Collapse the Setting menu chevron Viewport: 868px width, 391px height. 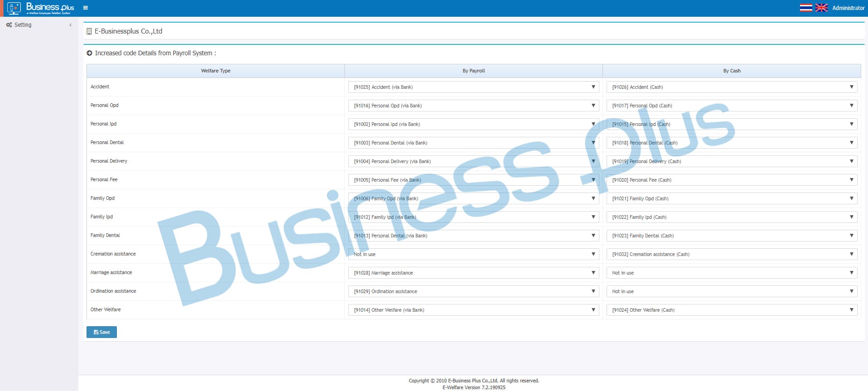click(x=70, y=25)
